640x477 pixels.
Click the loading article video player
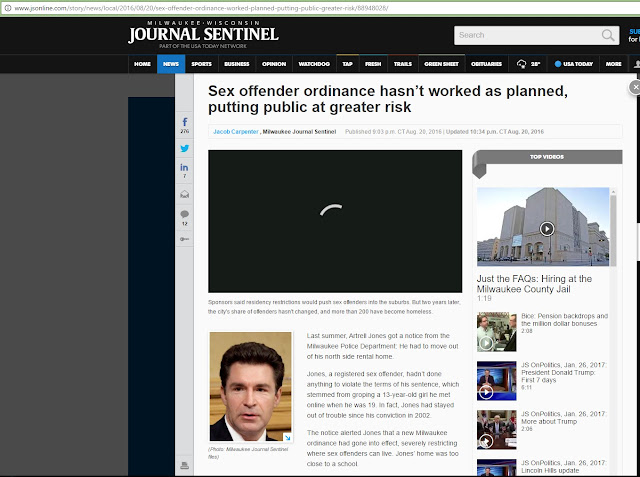point(335,221)
